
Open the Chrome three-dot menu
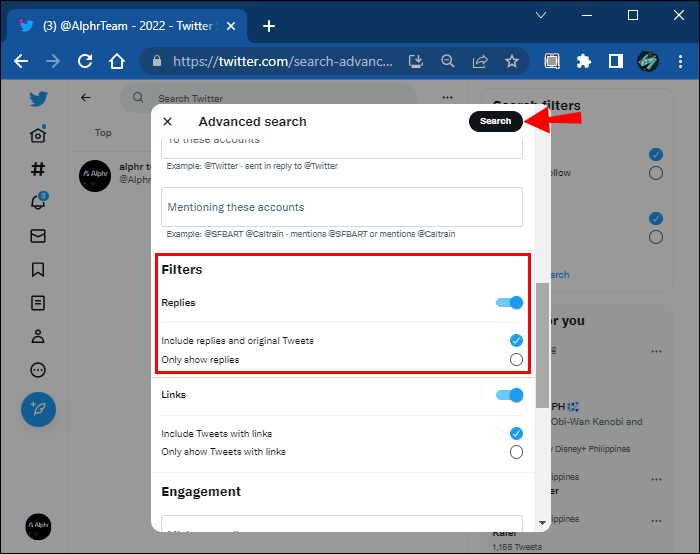click(680, 61)
